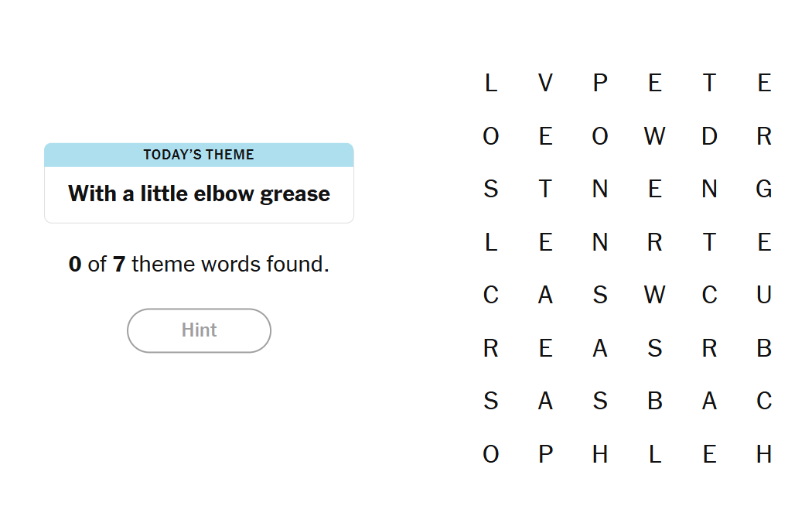
Task: Click the Today's Theme clue box
Action: tap(199, 183)
